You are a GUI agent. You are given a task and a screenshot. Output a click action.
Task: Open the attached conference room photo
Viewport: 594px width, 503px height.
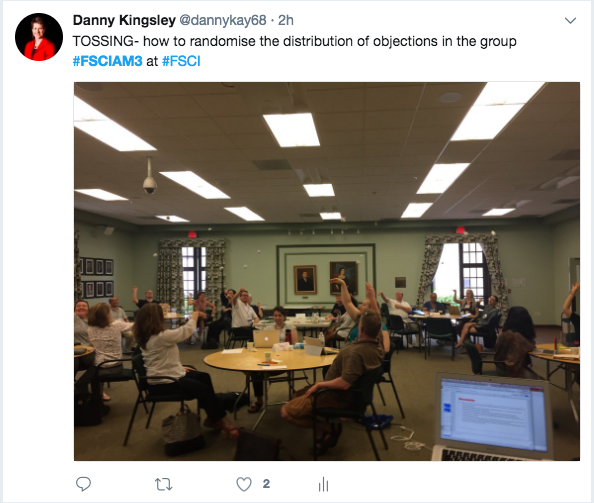pos(327,271)
